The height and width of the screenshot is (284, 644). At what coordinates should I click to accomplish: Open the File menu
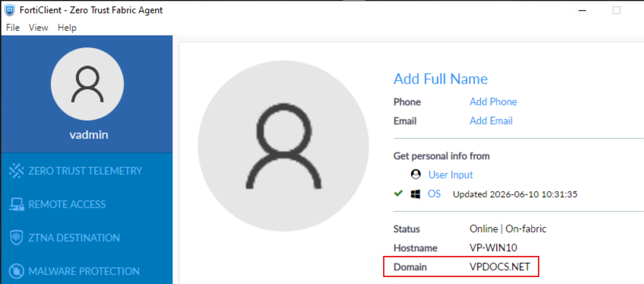tap(13, 27)
